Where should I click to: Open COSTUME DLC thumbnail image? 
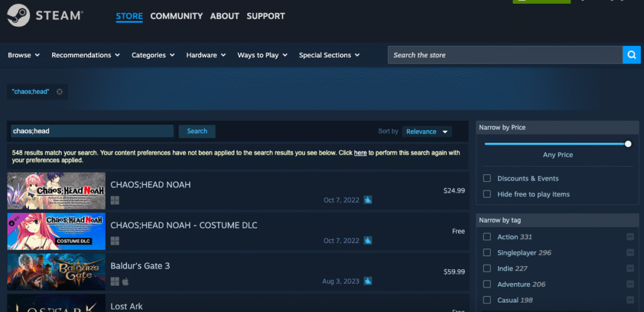tap(56, 231)
